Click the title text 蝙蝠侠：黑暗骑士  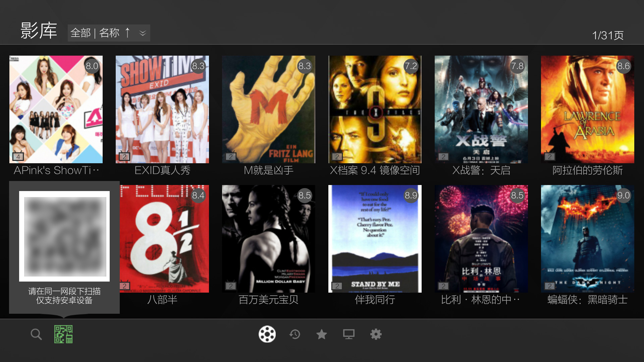pos(588,300)
